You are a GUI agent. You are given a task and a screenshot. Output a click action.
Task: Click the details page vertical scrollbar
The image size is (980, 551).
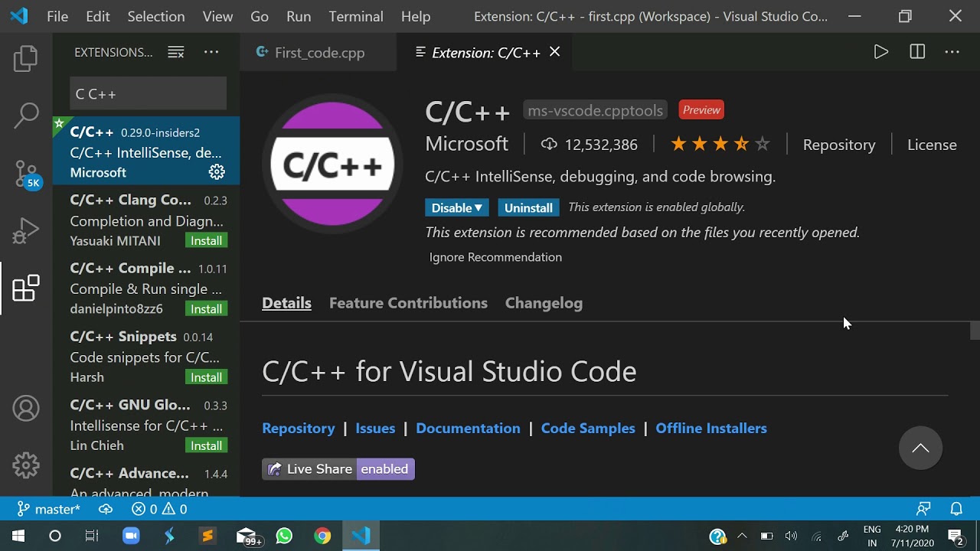tap(975, 331)
